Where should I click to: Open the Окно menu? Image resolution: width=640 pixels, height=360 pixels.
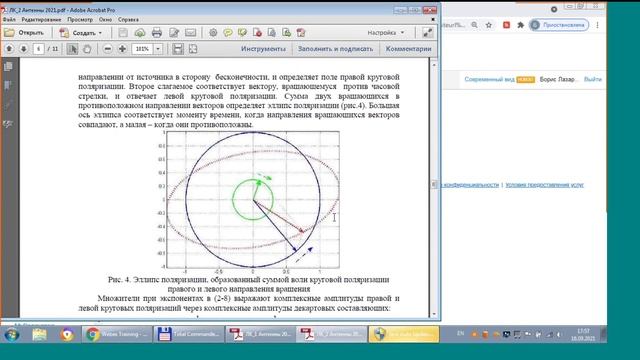point(105,20)
